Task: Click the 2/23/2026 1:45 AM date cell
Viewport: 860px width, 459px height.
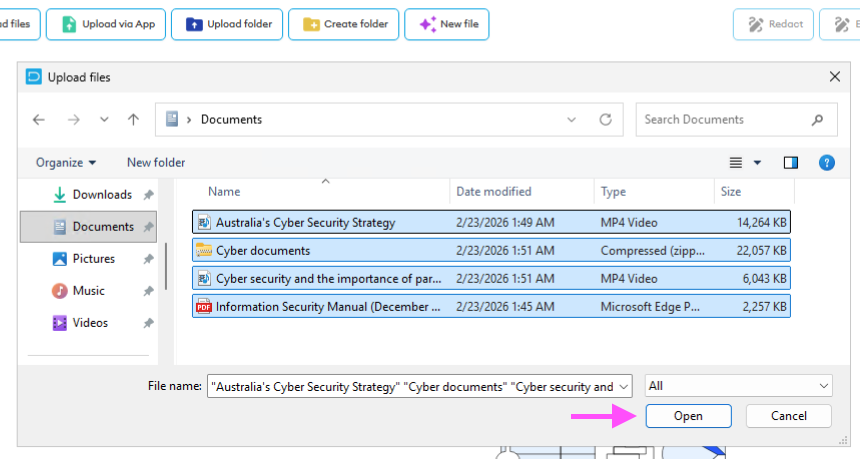Action: pos(505,307)
